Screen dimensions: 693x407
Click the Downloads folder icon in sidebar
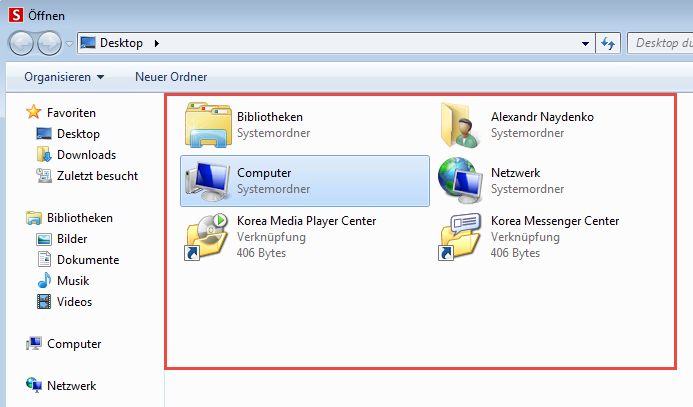click(44, 155)
